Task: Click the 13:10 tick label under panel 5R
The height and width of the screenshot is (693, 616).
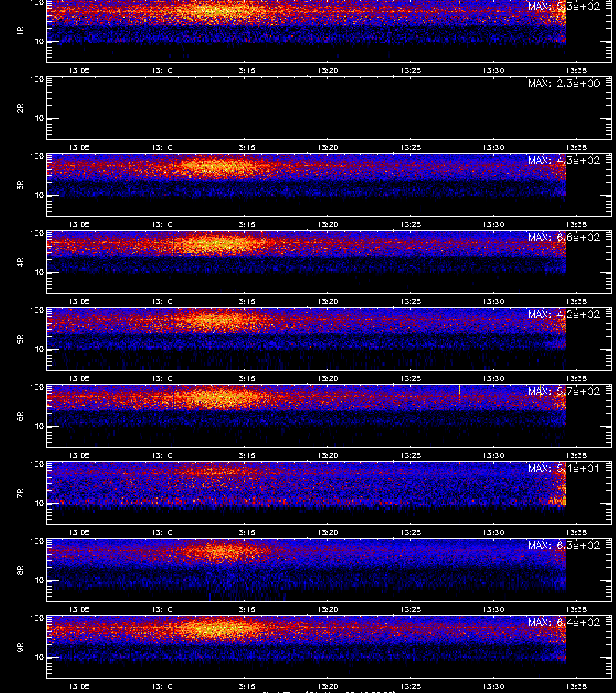Action: coord(162,378)
